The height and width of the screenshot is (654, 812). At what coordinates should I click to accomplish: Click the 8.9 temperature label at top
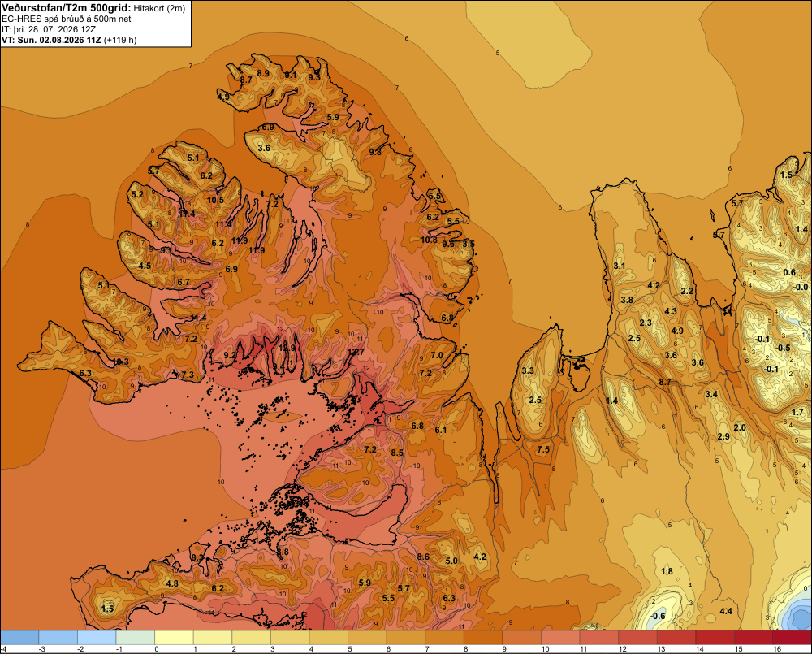[x=263, y=74]
